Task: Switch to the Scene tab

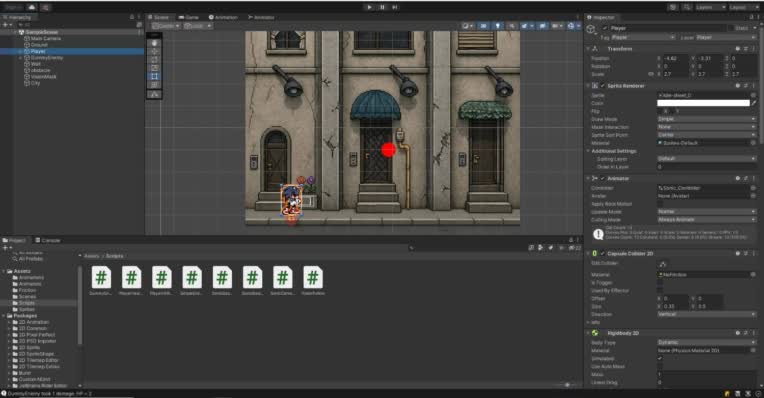Action: point(158,17)
